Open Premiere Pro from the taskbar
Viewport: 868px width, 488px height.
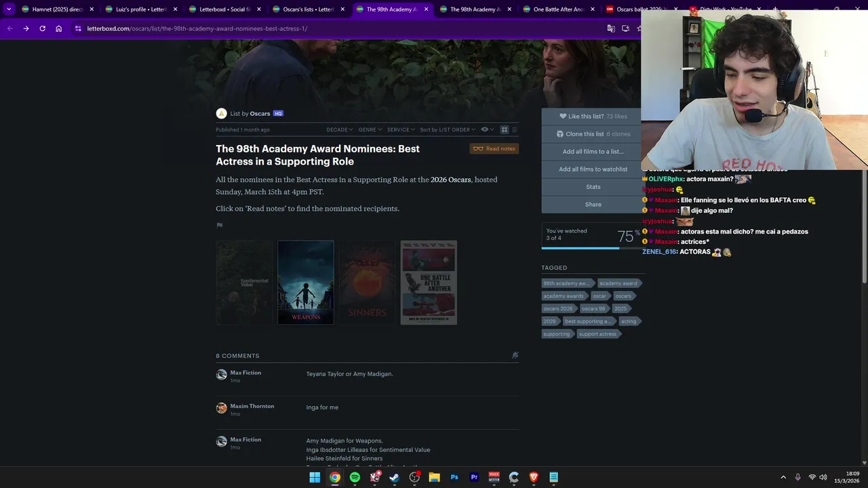point(474,477)
